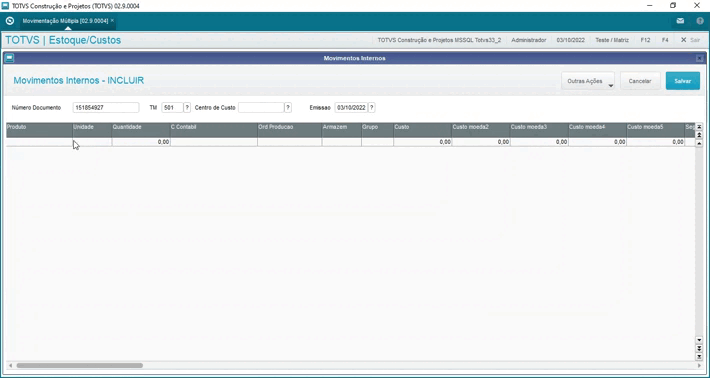This screenshot has height=378, width=710.
Task: Open the help question mark icon
Action: pyautogui.click(x=700, y=21)
